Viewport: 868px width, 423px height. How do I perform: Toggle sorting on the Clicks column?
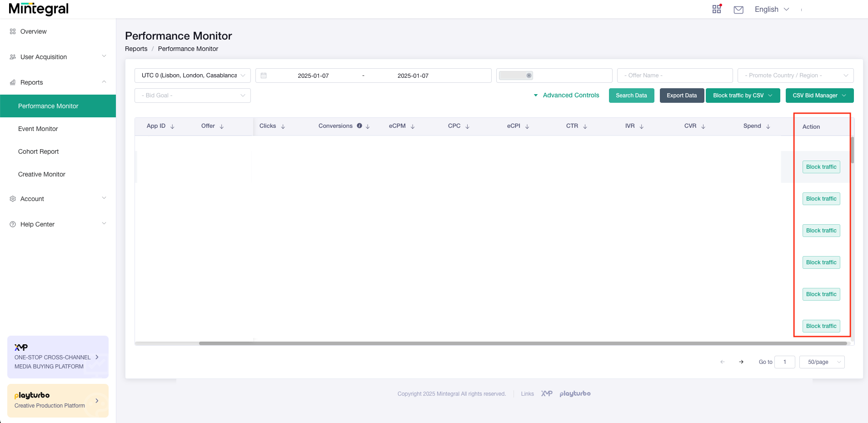pos(284,126)
